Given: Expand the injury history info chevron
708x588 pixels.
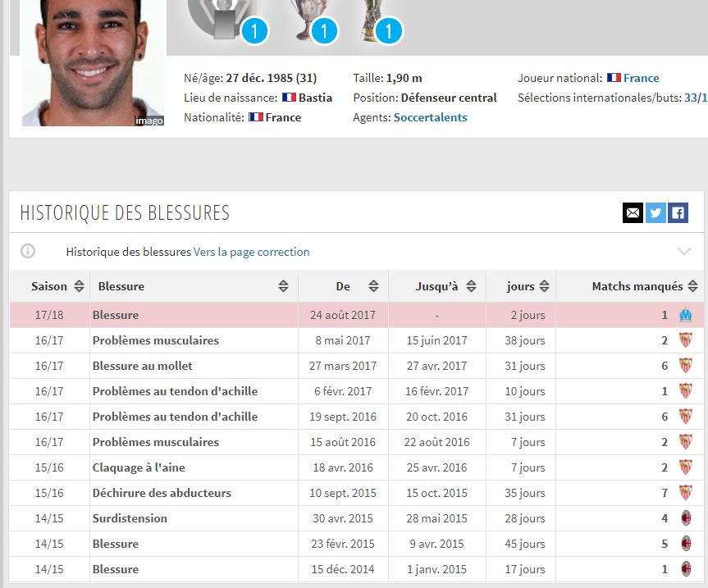Looking at the screenshot, I should pos(684,252).
